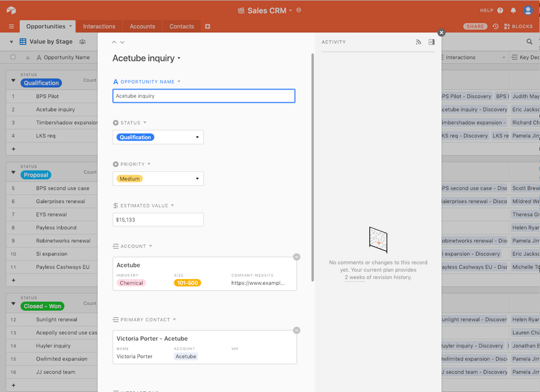Click the Estimated Value field
Image resolution: width=540 pixels, height=392 pixels.
pyautogui.click(x=158, y=220)
